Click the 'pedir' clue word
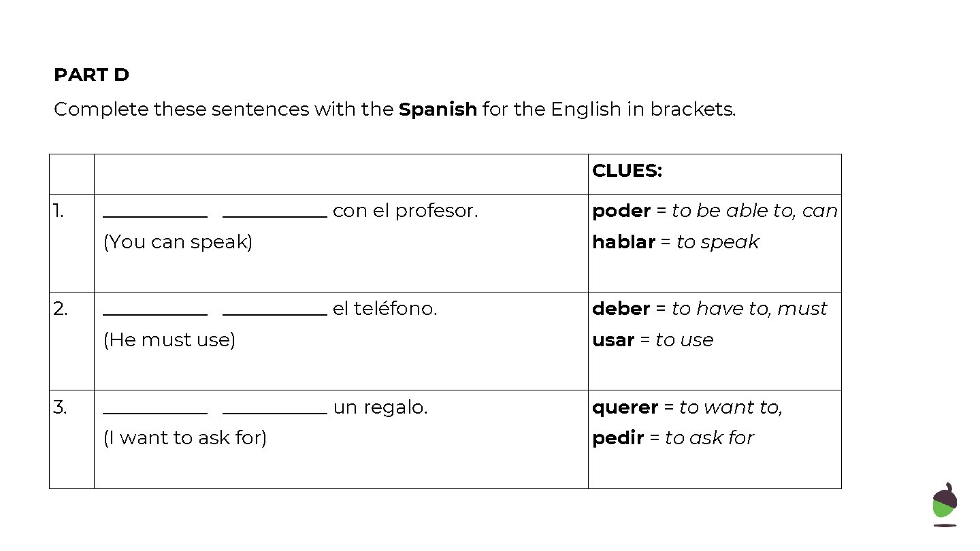The width and height of the screenshot is (980, 551). pyautogui.click(x=617, y=438)
